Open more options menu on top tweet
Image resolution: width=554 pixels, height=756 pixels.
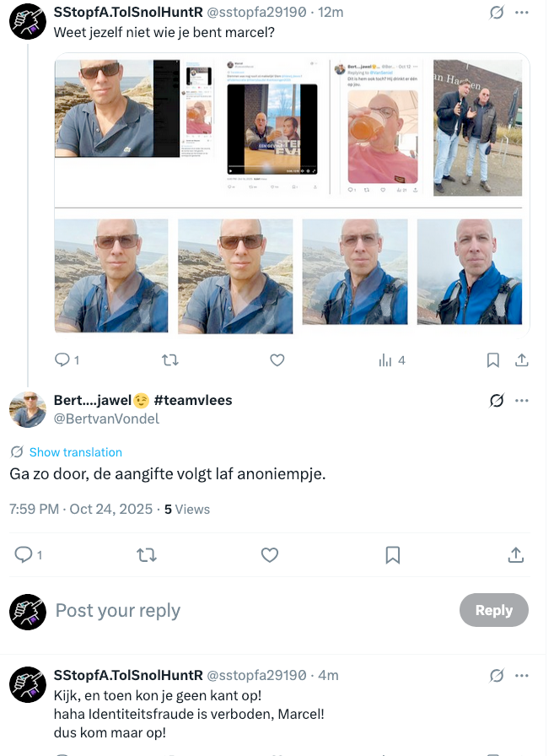pyautogui.click(x=522, y=13)
